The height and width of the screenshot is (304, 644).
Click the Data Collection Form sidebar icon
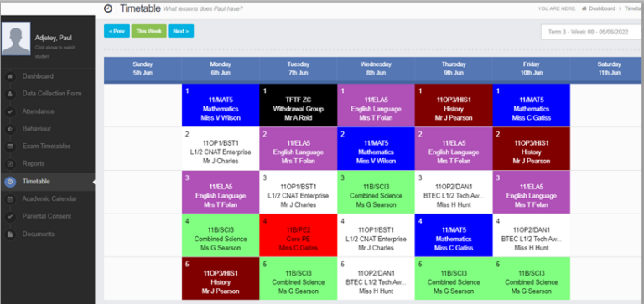(x=10, y=94)
